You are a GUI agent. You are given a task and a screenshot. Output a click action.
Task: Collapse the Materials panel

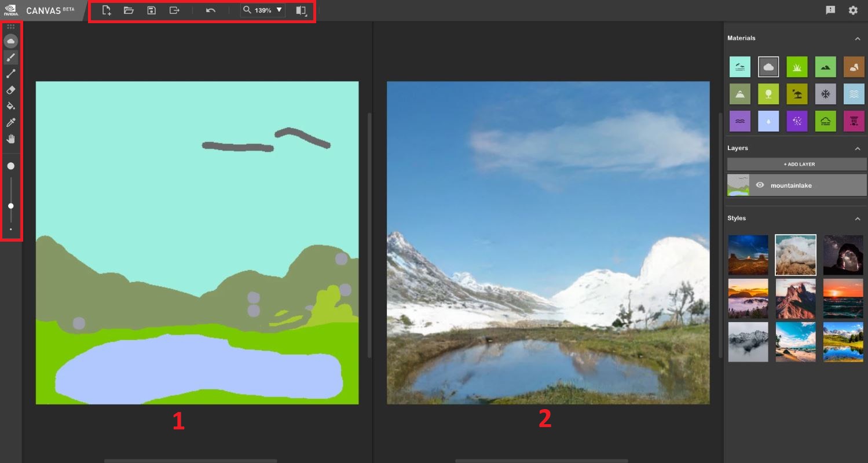(858, 38)
